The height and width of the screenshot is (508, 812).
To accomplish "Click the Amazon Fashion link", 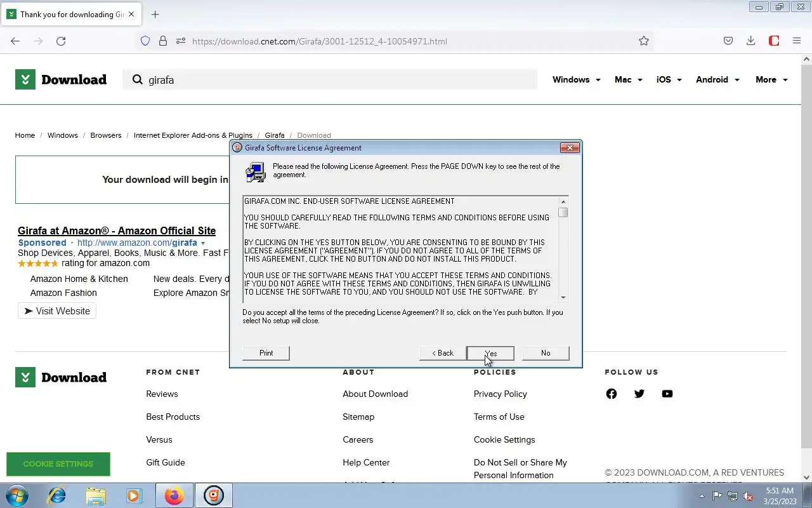I will [63, 293].
